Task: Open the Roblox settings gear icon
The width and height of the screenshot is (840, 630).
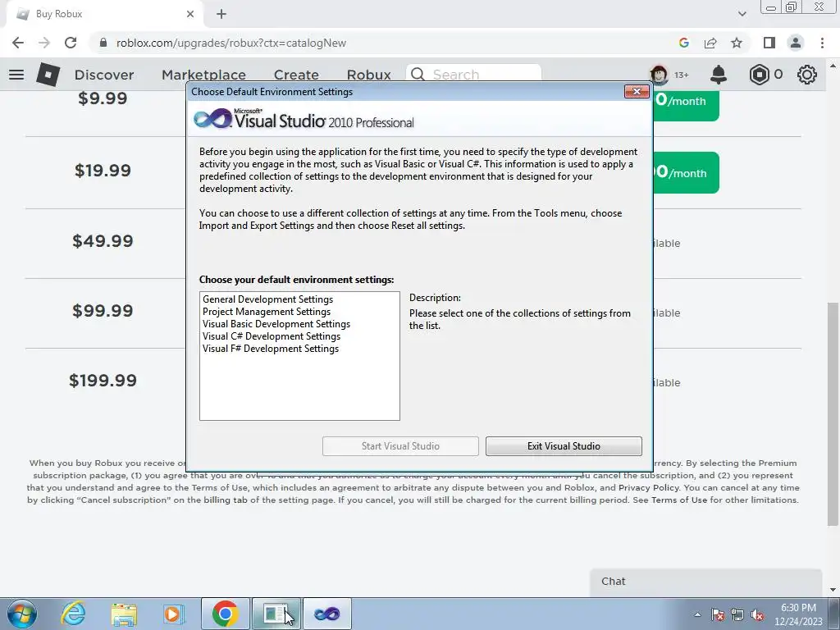Action: click(807, 75)
